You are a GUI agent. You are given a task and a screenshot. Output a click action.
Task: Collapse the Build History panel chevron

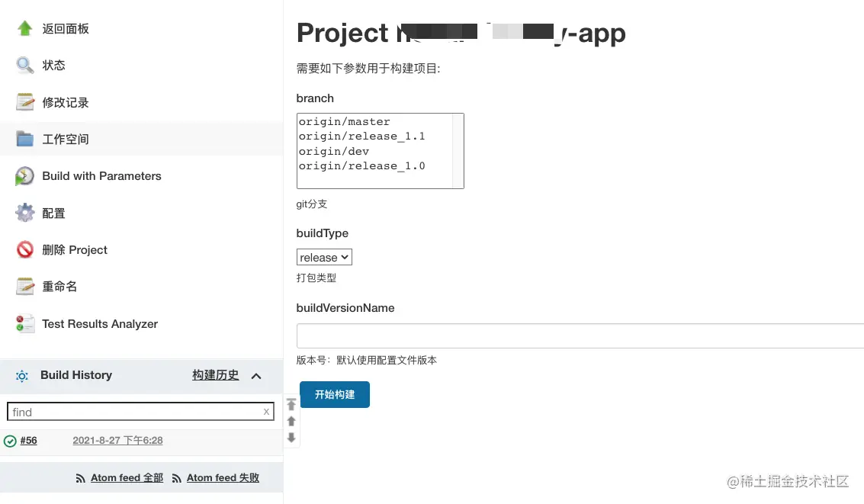pos(256,376)
